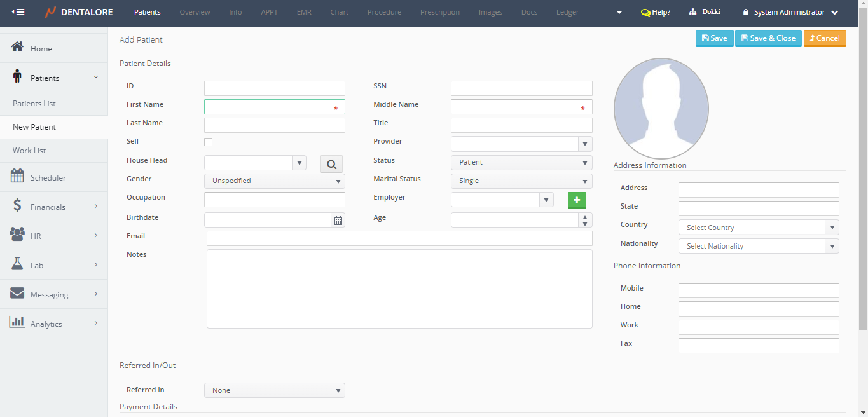
Task: Expand the Referred In dropdown
Action: click(275, 390)
